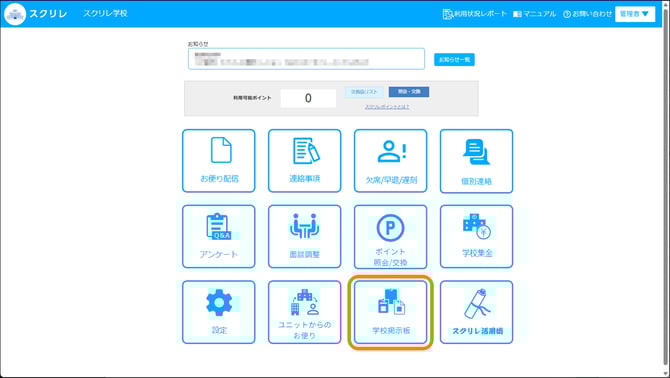670x378 pixels.
Task: Click the スクリレ logo in the header
Action: click(x=35, y=14)
